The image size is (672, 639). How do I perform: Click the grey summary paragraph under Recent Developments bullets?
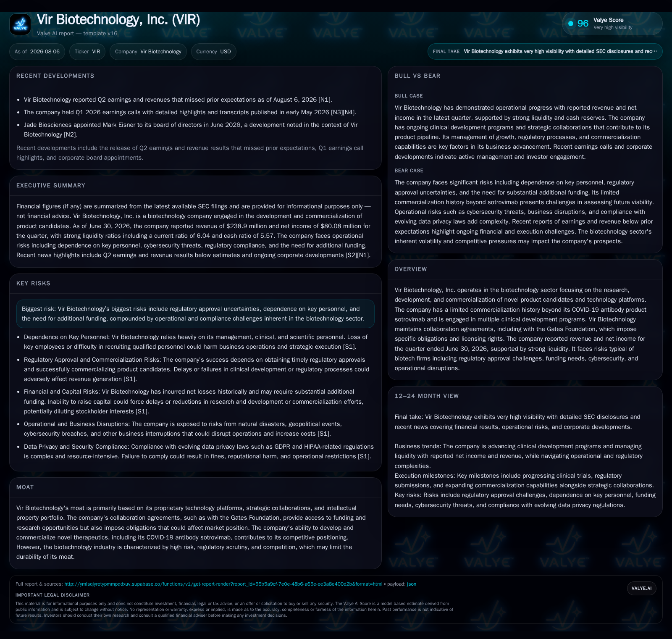pos(190,153)
